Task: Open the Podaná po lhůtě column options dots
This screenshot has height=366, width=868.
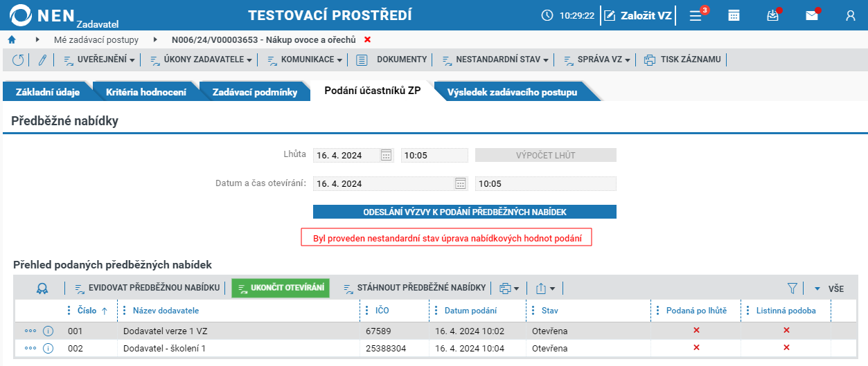Action: [657, 311]
